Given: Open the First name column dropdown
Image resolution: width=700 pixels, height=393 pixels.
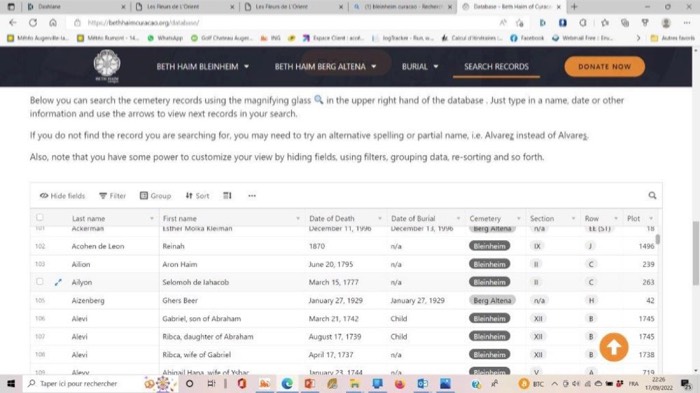Looking at the screenshot, I should point(298,218).
